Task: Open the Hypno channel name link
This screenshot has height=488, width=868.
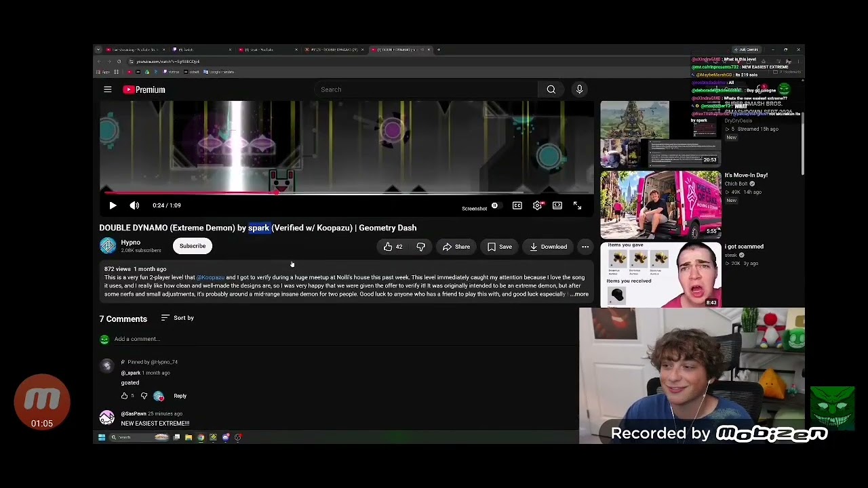Action: (131, 243)
